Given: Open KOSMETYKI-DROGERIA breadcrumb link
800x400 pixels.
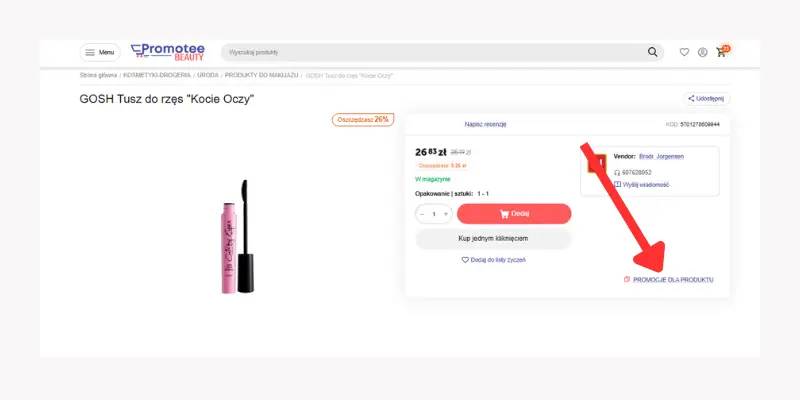Looking at the screenshot, I should [x=157, y=75].
